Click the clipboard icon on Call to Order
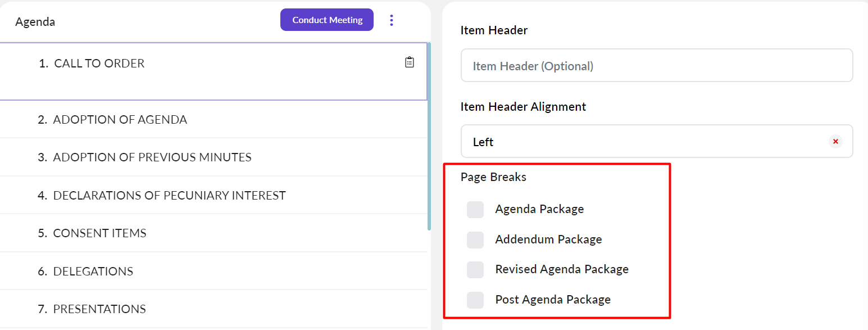Image resolution: width=868 pixels, height=330 pixels. coord(410,62)
